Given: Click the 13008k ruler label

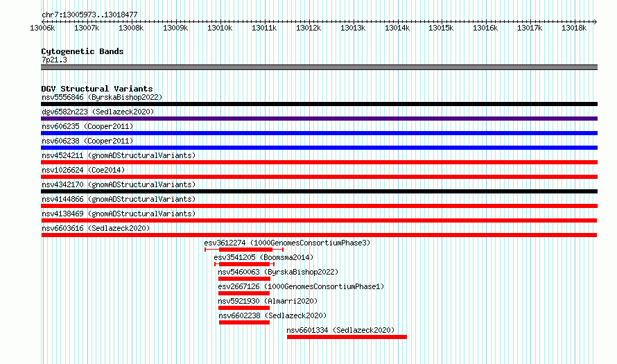Looking at the screenshot, I should (131, 28).
